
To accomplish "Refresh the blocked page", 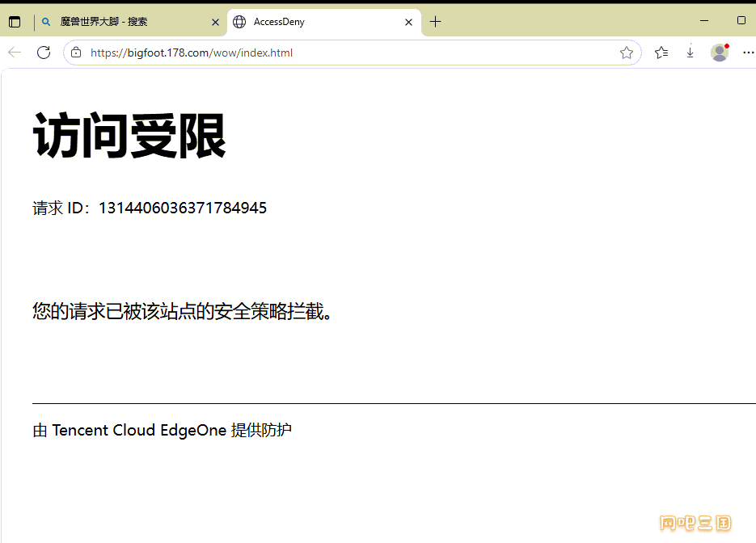I will pos(44,53).
